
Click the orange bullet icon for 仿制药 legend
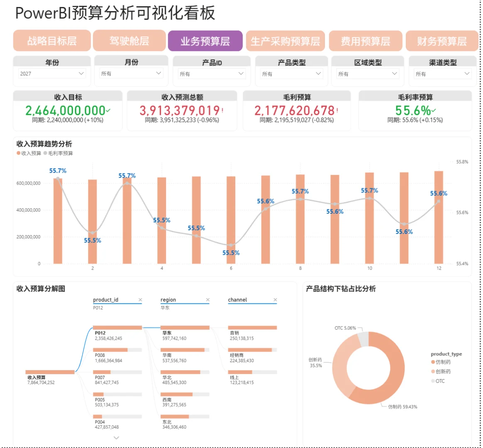point(433,362)
